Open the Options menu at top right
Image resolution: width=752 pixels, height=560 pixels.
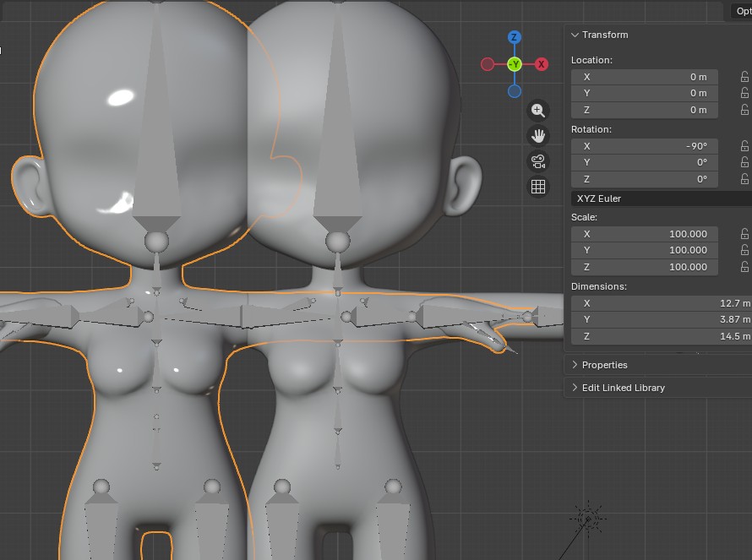[x=741, y=11]
